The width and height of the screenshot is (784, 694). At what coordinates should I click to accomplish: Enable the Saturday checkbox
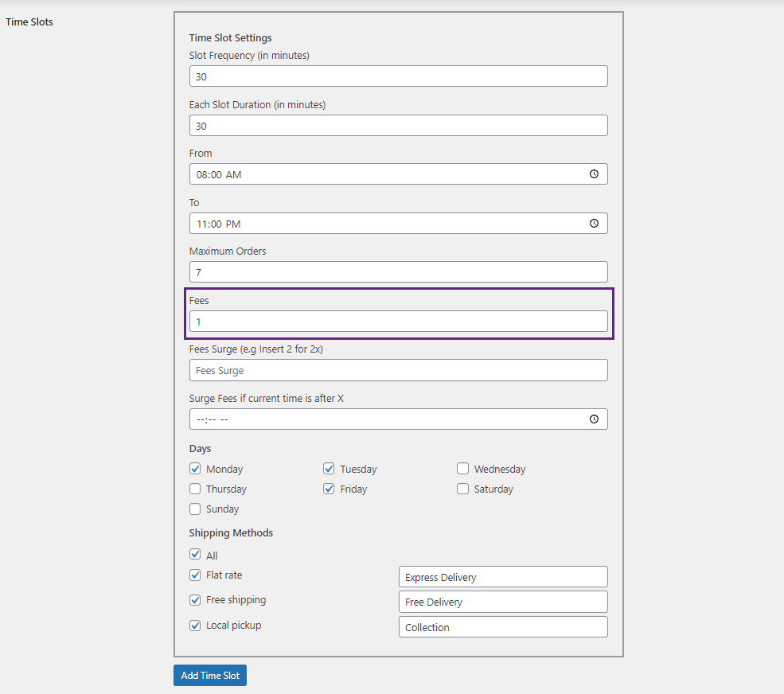(x=462, y=489)
